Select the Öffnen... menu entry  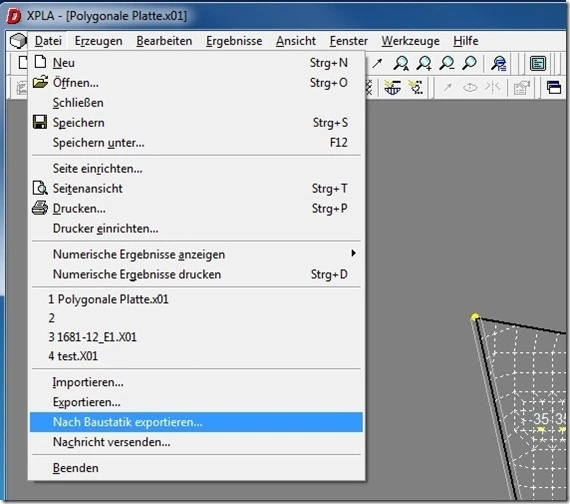196,83
